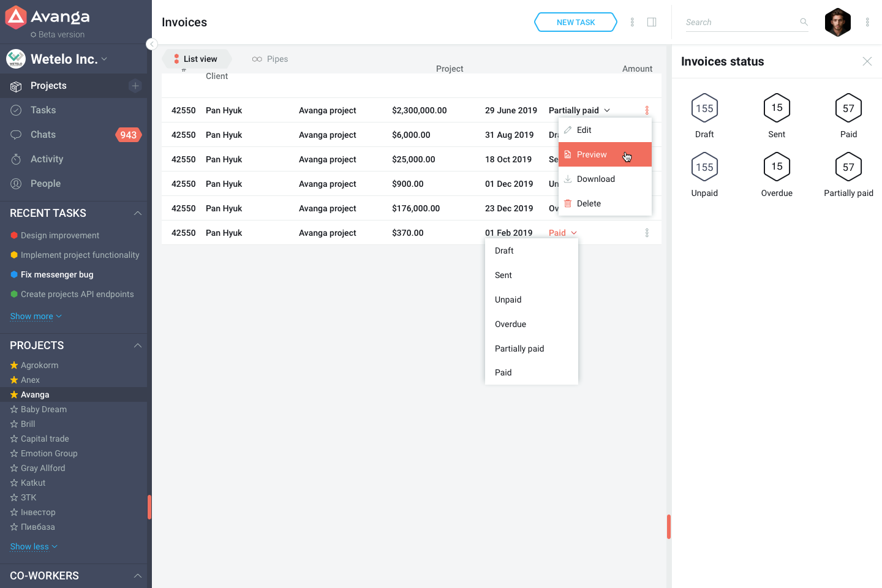Star the Katkut project
Viewport: 882px width, 588px height.
[x=14, y=483]
